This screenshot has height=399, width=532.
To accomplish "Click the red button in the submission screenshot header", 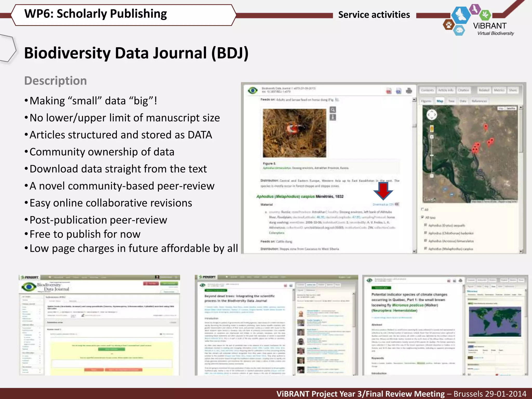I will point(151,283).
